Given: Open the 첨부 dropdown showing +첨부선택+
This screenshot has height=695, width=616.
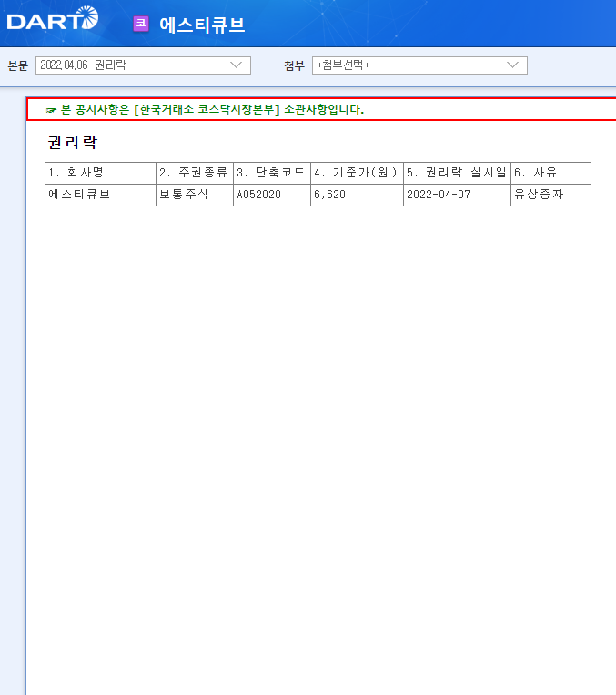Looking at the screenshot, I should pyautogui.click(x=419, y=65).
